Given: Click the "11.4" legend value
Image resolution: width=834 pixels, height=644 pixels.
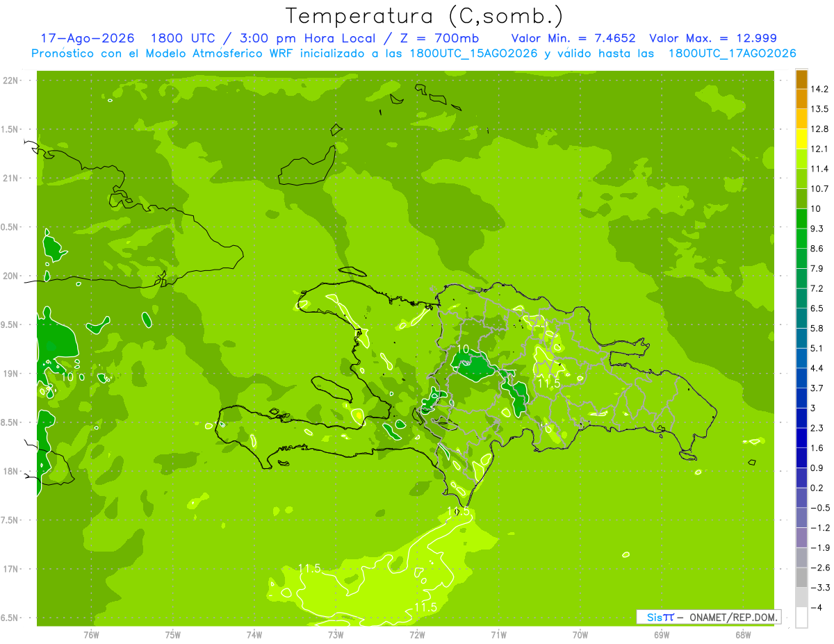Looking at the screenshot, I should pyautogui.click(x=820, y=169).
